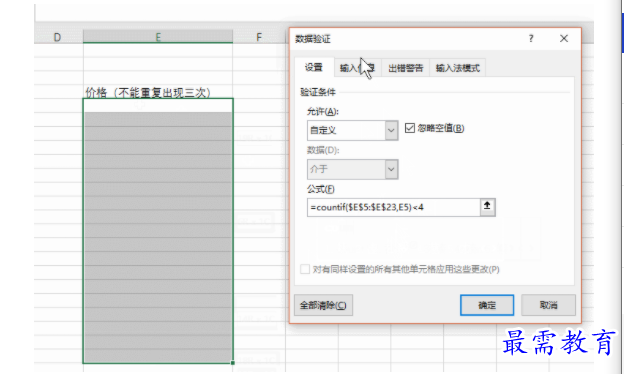This screenshot has width=624, height=374.
Task: Click the 取消 button
Action: [x=548, y=305]
